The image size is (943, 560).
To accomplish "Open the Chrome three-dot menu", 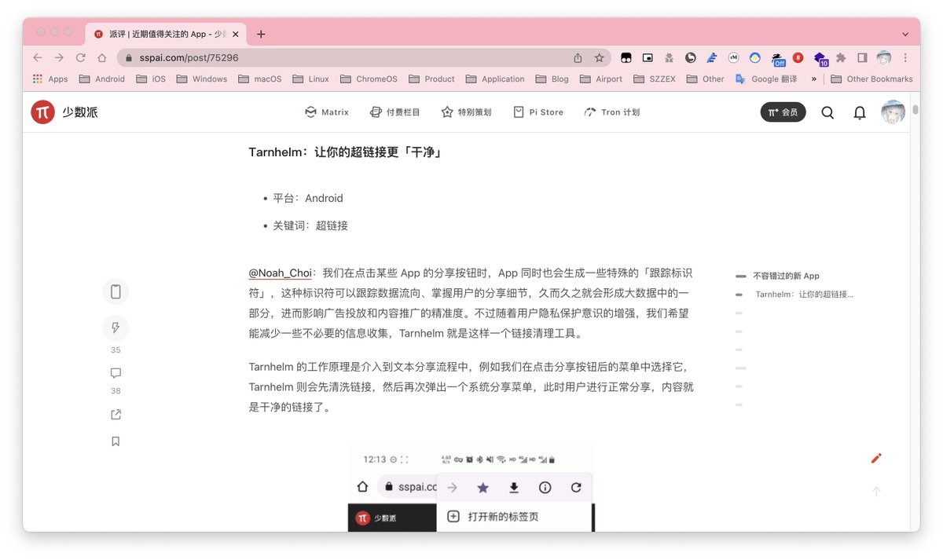I will click(x=905, y=57).
